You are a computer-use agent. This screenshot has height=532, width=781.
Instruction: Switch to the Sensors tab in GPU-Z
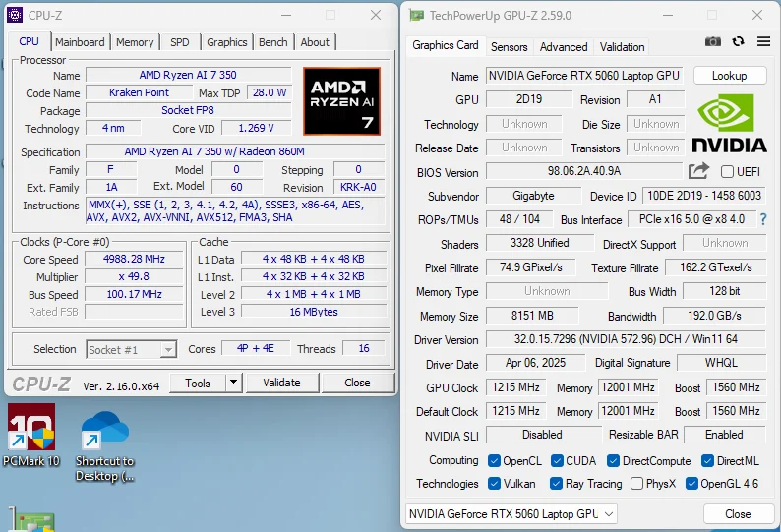click(x=510, y=46)
